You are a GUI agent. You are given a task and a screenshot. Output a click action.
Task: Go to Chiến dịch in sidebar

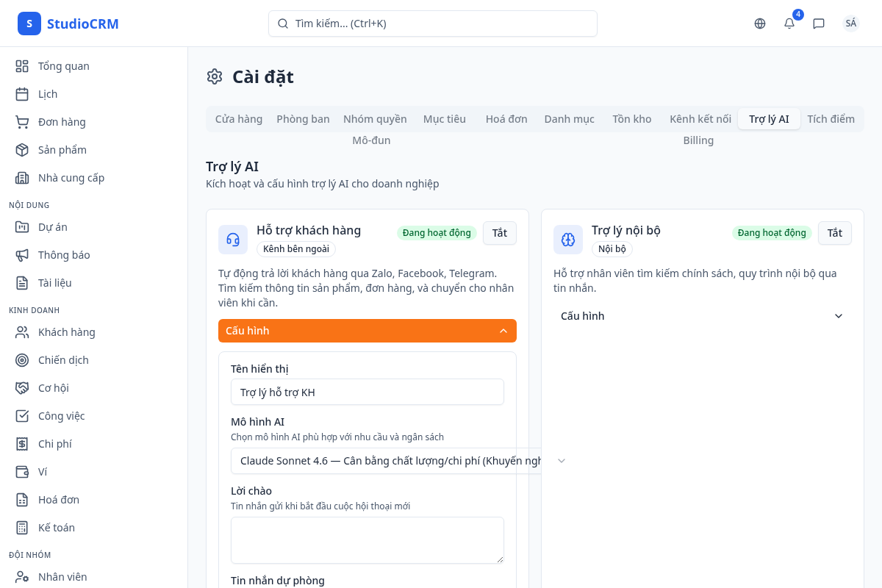point(63,360)
